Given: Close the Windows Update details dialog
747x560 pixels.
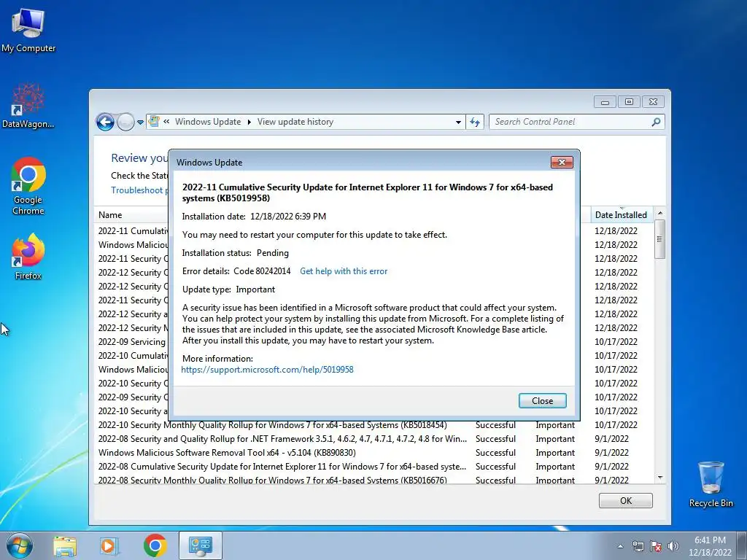Looking at the screenshot, I should 542,401.
